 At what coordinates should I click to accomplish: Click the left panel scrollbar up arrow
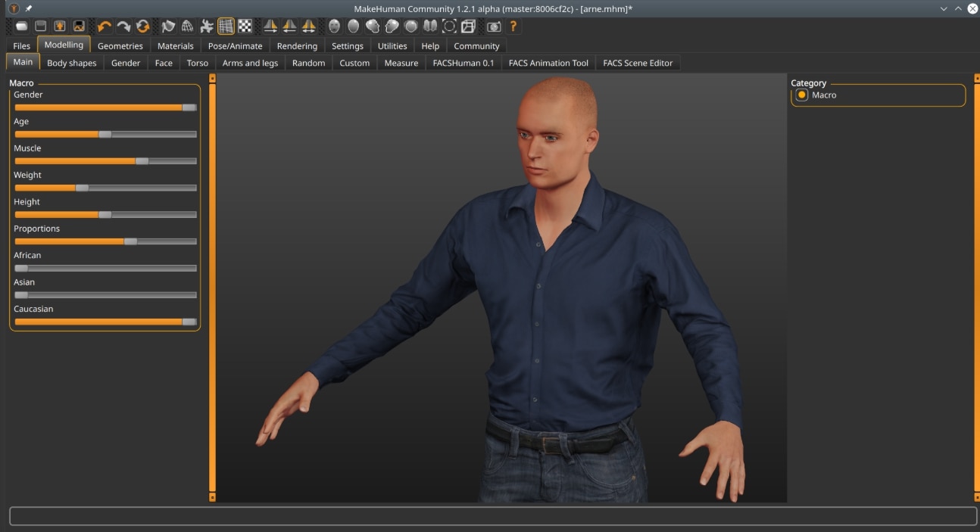pos(212,77)
